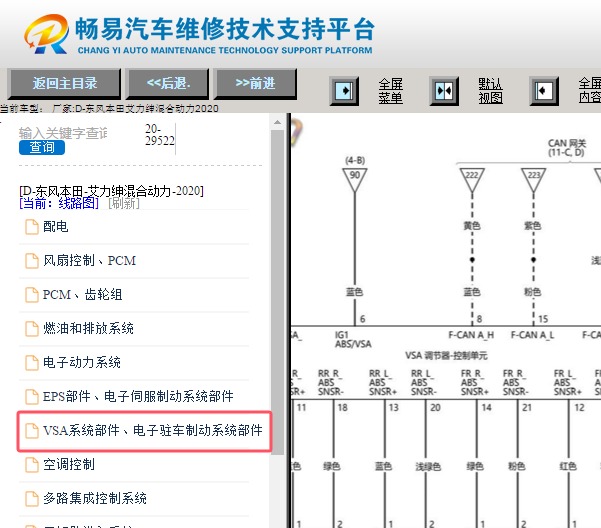Image resolution: width=601 pixels, height=528 pixels.
Task: Click the 全屏内容 fullscreen content icon
Action: pos(544,91)
